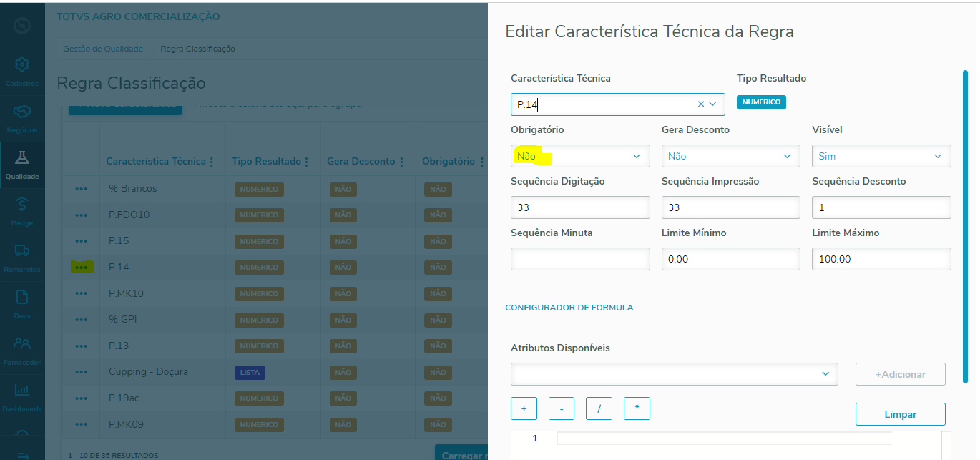
Task: Click the NUMERICO result type badge in panel
Action: (x=761, y=102)
